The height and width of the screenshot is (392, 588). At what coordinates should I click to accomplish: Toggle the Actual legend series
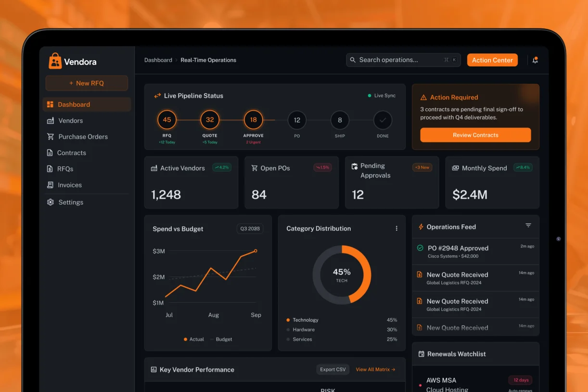[194, 340]
